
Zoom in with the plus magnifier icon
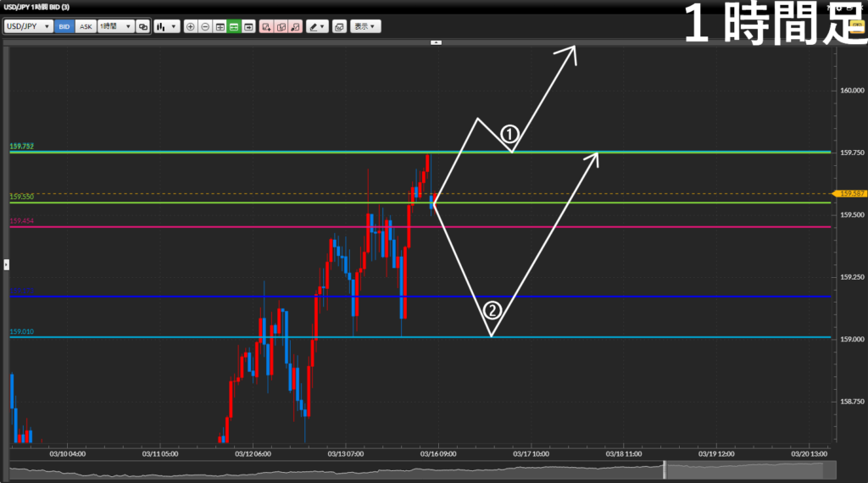tap(190, 26)
